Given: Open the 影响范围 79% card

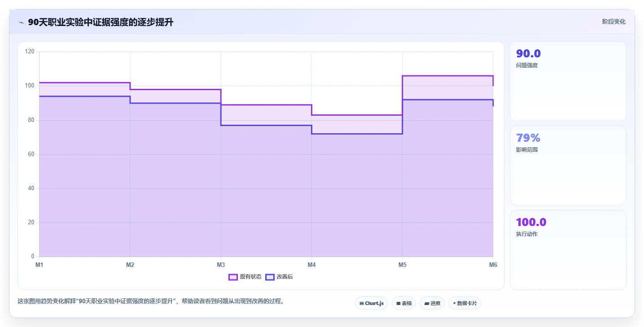Looking at the screenshot, I should point(568,166).
